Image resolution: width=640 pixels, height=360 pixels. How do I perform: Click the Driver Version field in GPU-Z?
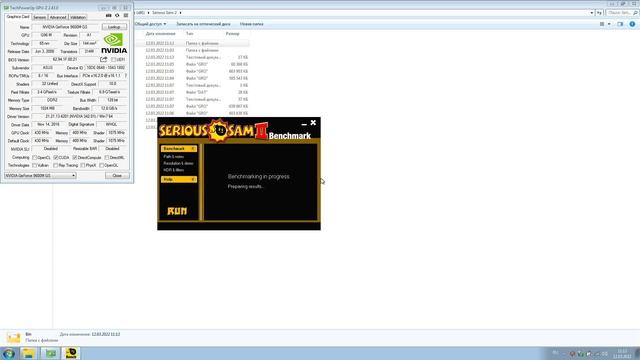click(x=79, y=117)
